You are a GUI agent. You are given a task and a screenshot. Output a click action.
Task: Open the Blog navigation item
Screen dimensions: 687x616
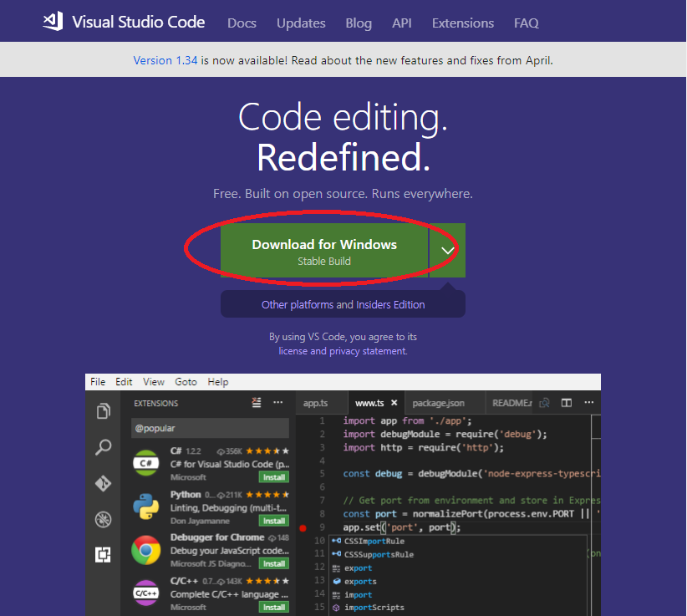coord(359,23)
